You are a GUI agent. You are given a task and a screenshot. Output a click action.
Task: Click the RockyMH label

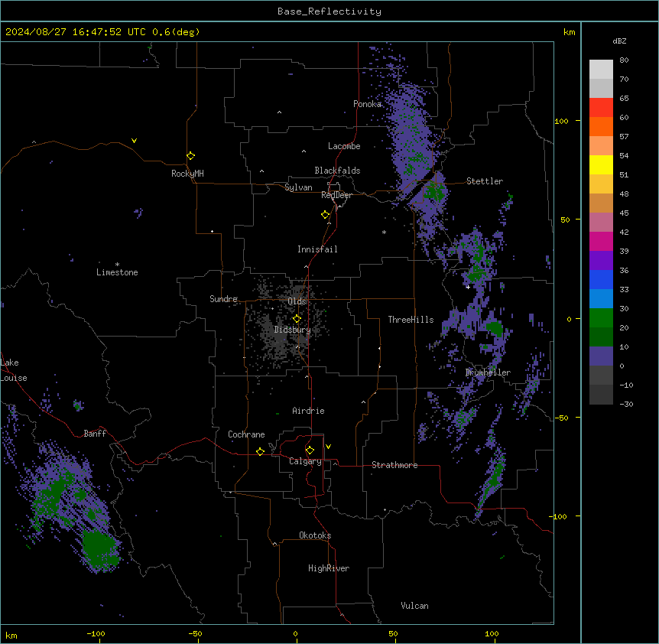pyautogui.click(x=187, y=174)
